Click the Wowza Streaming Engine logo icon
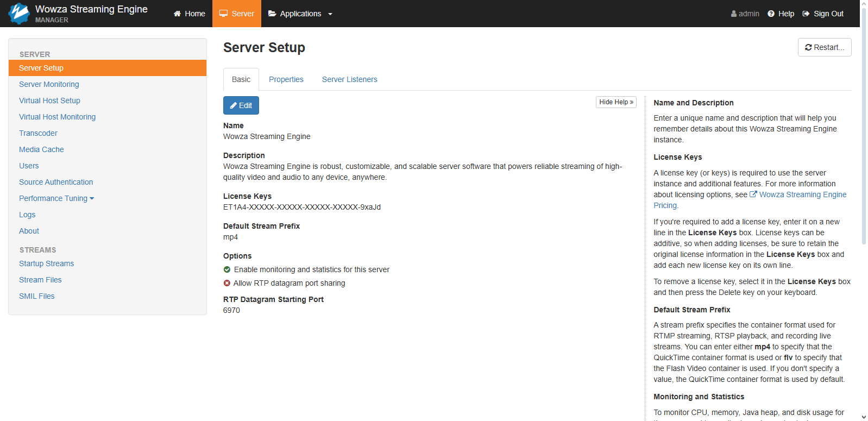The height and width of the screenshot is (421, 868). point(19,14)
